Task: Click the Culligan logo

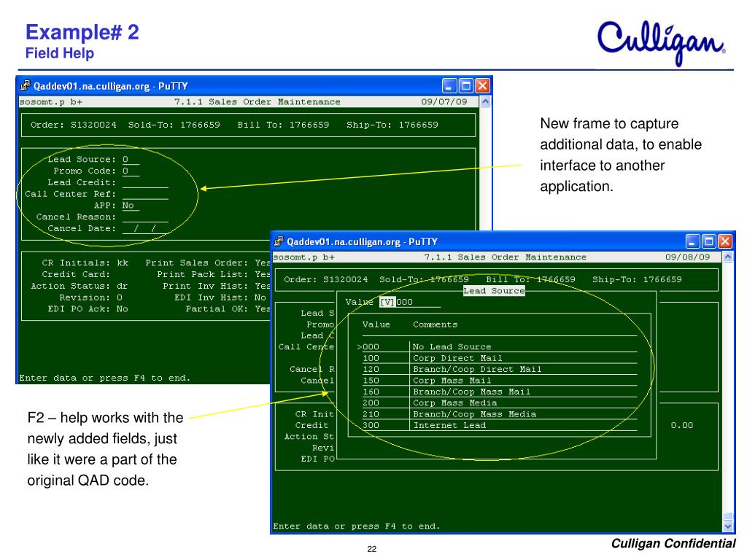Action: coord(661,43)
